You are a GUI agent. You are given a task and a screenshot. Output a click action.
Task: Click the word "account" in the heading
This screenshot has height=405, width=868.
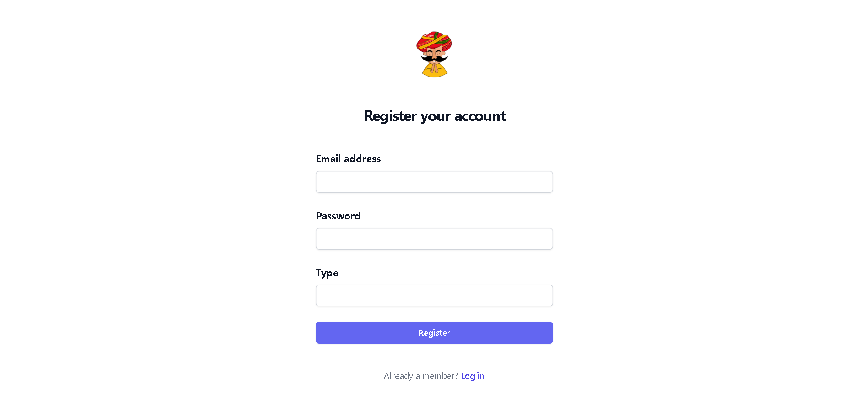tap(480, 116)
